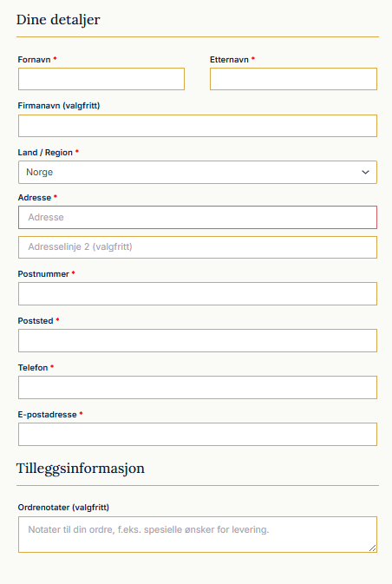Click the E-postadresse label text
The image size is (392, 584).
coord(48,415)
